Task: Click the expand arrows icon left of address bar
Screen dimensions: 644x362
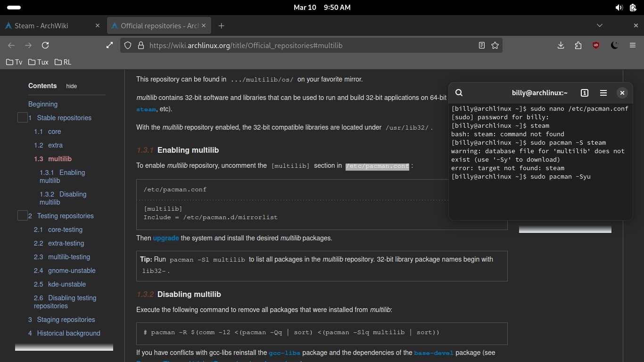Action: click(x=110, y=45)
